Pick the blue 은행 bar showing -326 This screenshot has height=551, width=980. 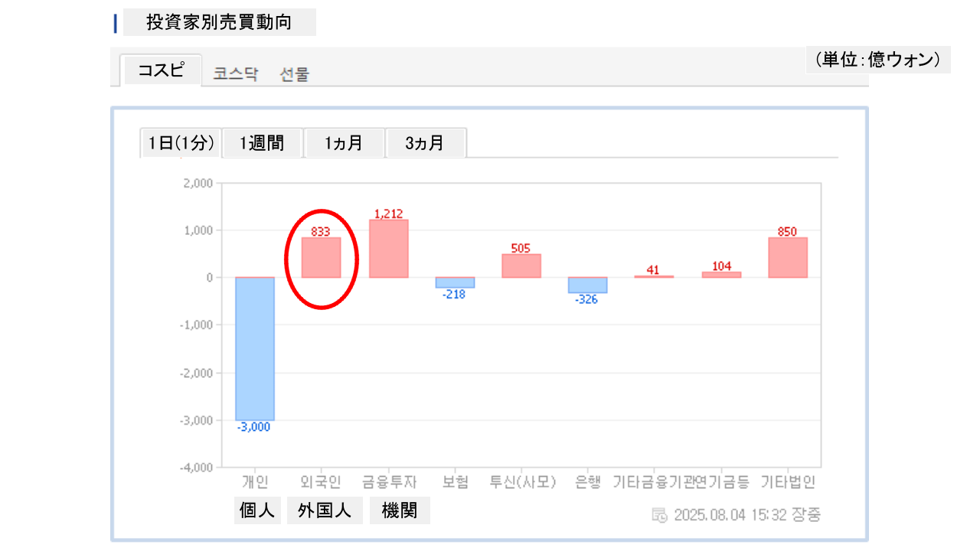(588, 285)
